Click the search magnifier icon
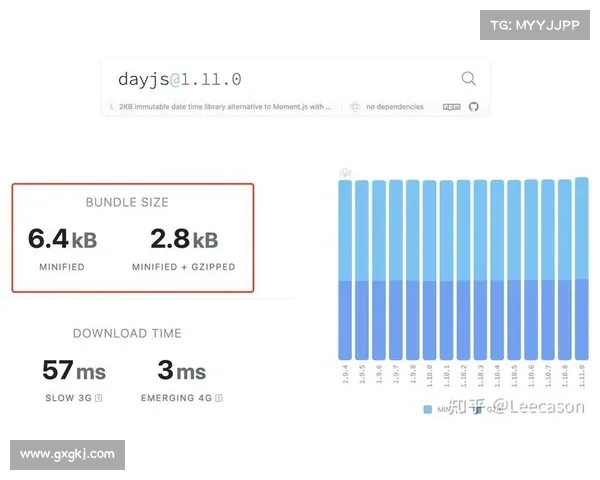The height and width of the screenshot is (480, 600). [x=468, y=78]
